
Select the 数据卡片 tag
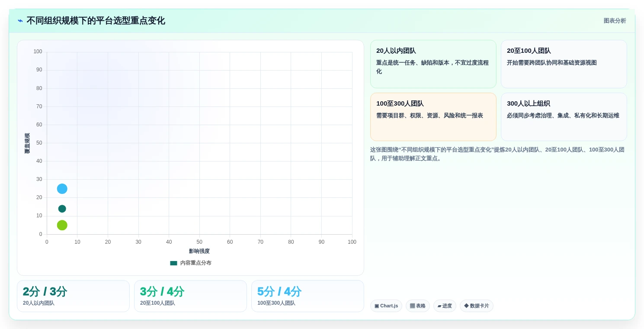coord(477,306)
